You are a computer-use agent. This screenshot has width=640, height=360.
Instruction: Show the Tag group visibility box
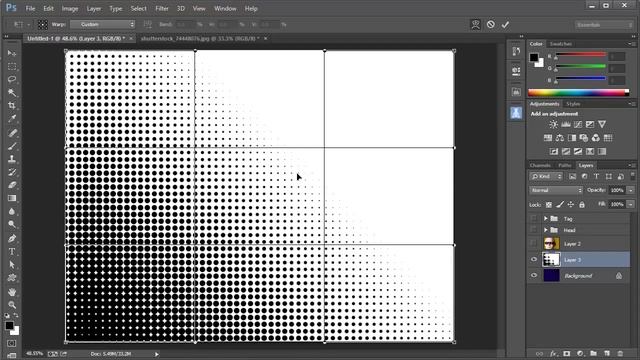[x=534, y=219]
